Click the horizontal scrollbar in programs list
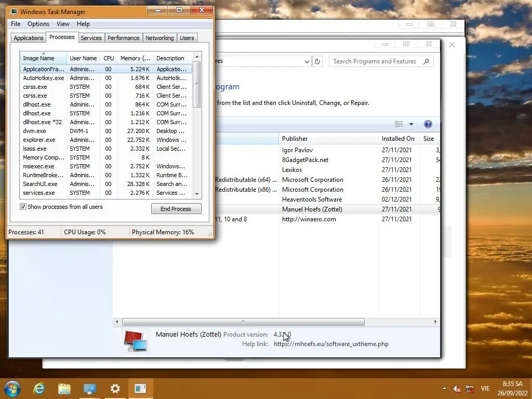 point(243,322)
